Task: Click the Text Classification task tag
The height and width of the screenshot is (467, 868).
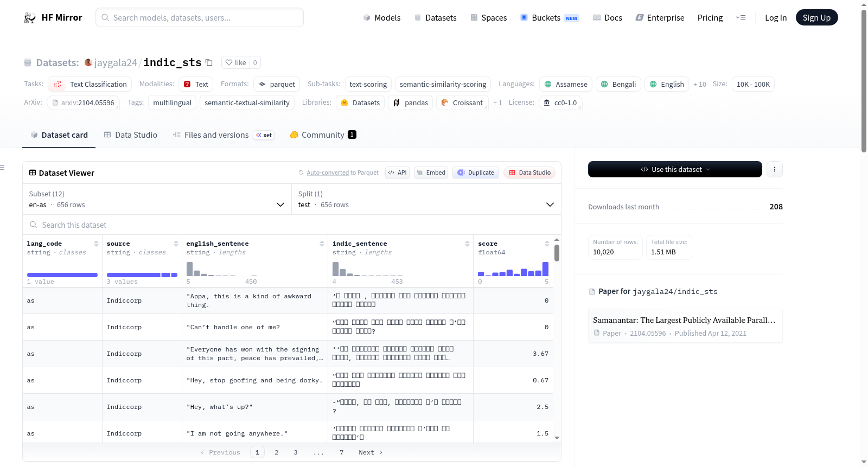Action: [x=90, y=84]
